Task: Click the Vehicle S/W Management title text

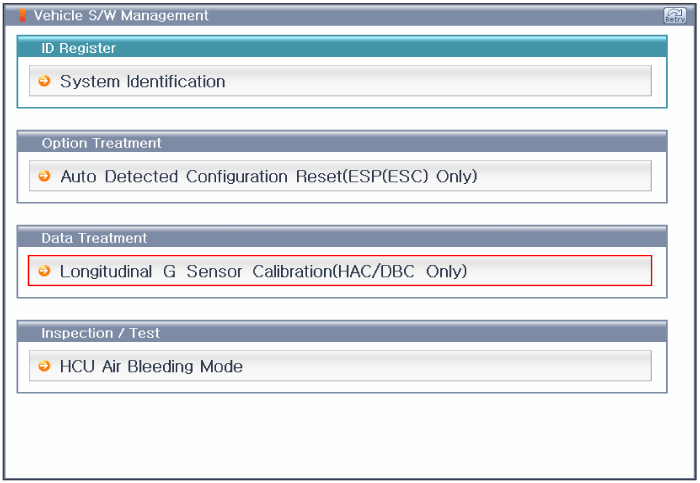Action: [x=121, y=16]
